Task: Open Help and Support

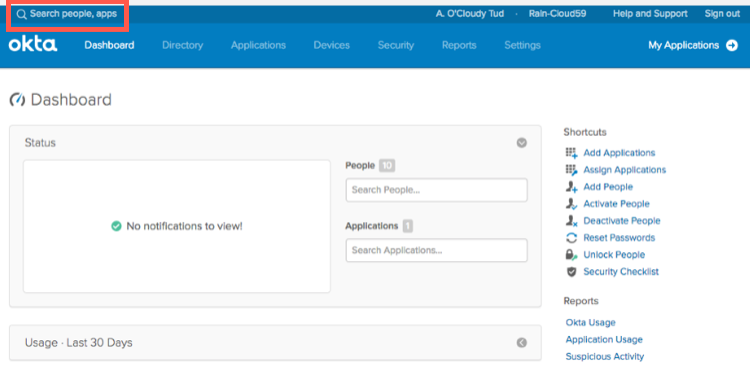Action: tap(650, 14)
